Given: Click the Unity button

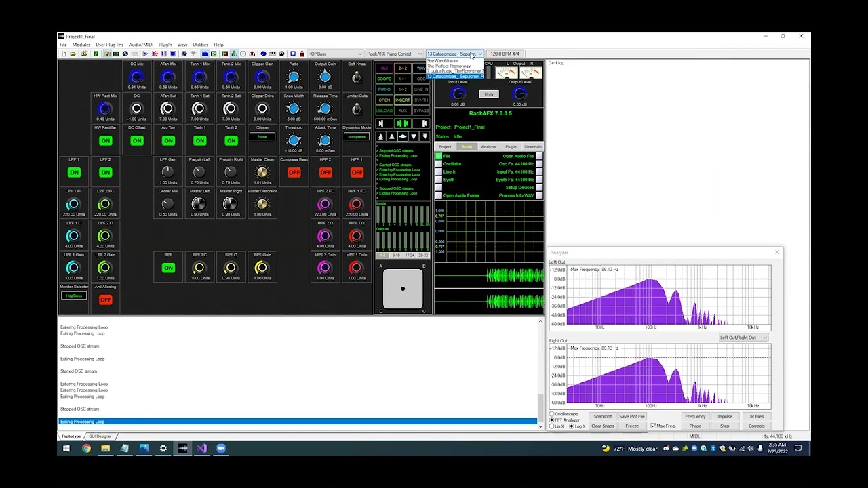Looking at the screenshot, I should click(x=489, y=94).
